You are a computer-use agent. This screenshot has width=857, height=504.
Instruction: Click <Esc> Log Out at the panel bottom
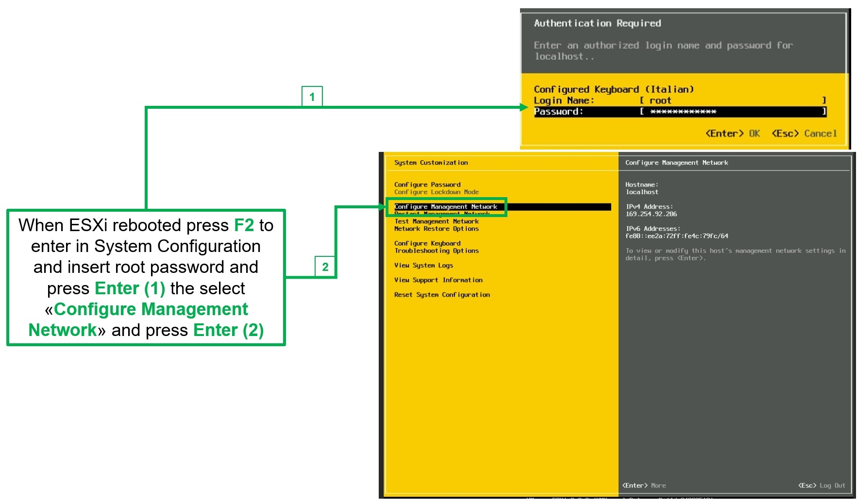[x=822, y=486]
